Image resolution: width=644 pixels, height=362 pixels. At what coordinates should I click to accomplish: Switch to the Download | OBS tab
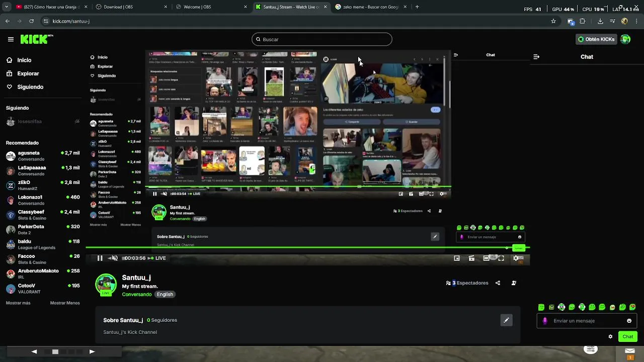132,7
